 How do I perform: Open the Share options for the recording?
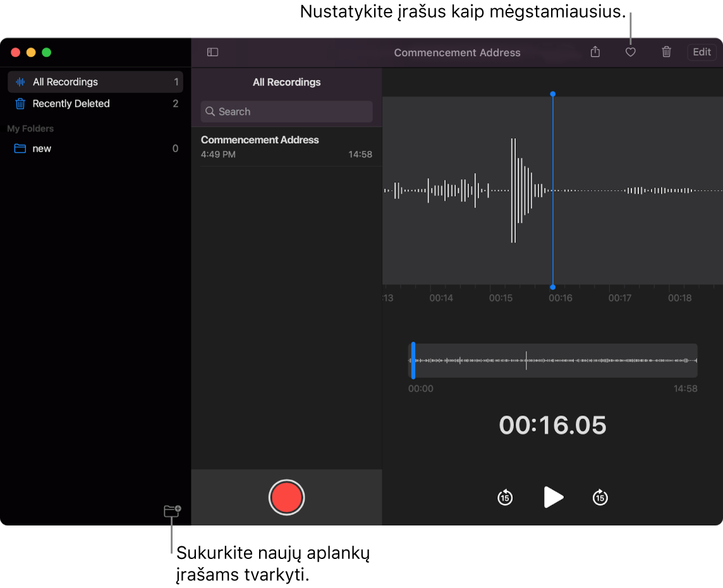coord(595,52)
